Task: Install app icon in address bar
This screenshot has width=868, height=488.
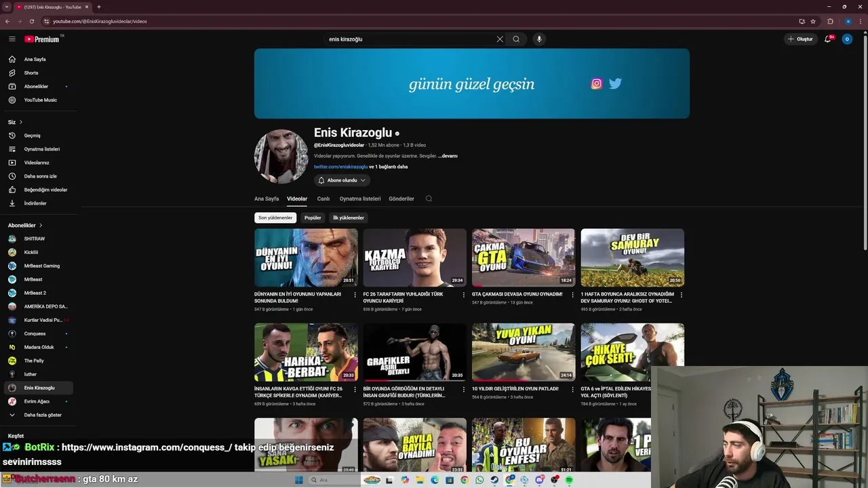Action: coord(802,21)
